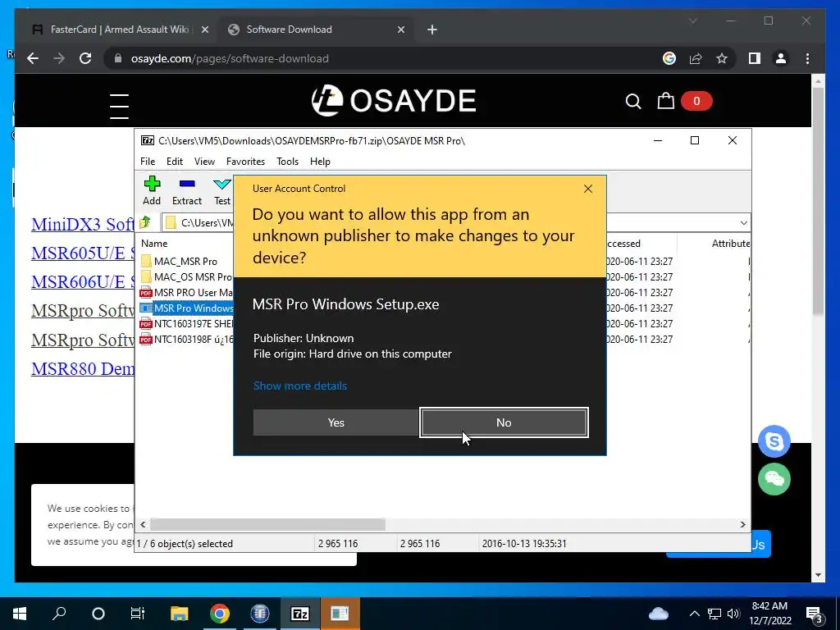The image size is (840, 630).
Task: Click the Chrome address bar
Action: (375, 58)
